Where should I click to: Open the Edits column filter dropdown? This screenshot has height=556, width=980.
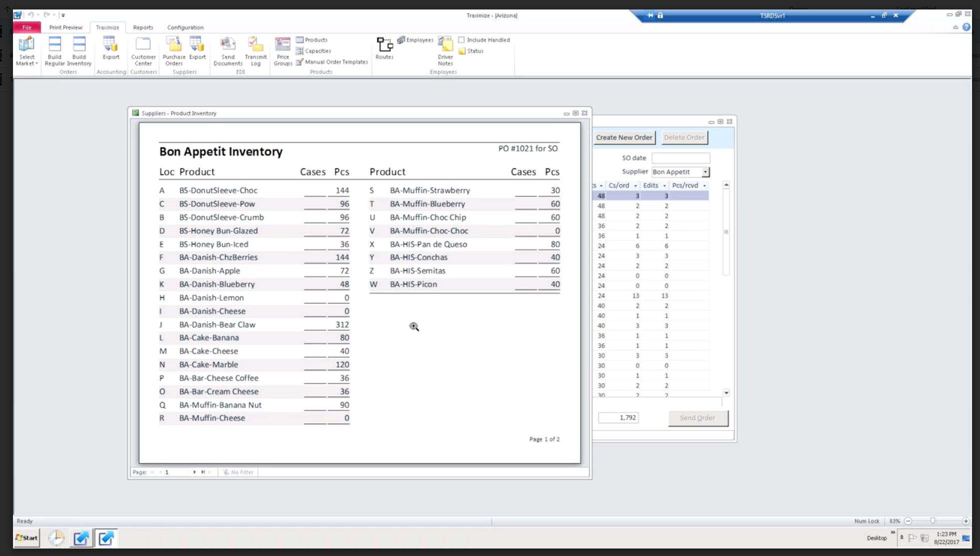pos(664,186)
